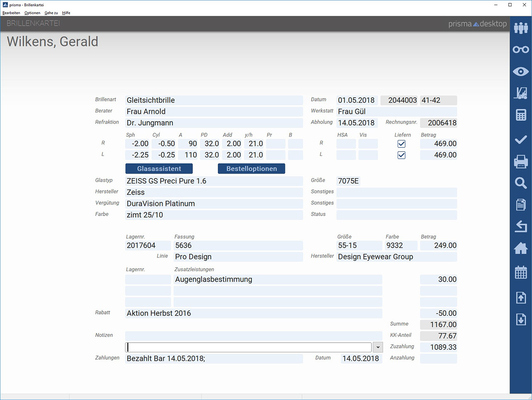Image resolution: width=532 pixels, height=400 pixels.
Task: Click the Hersteller field Zeiss
Action: (214, 192)
